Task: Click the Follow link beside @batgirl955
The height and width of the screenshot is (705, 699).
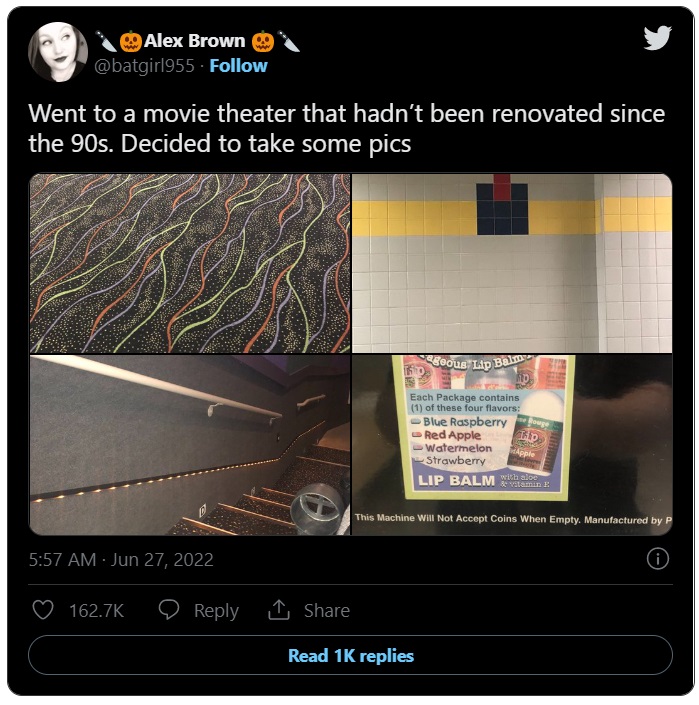Action: (x=238, y=66)
